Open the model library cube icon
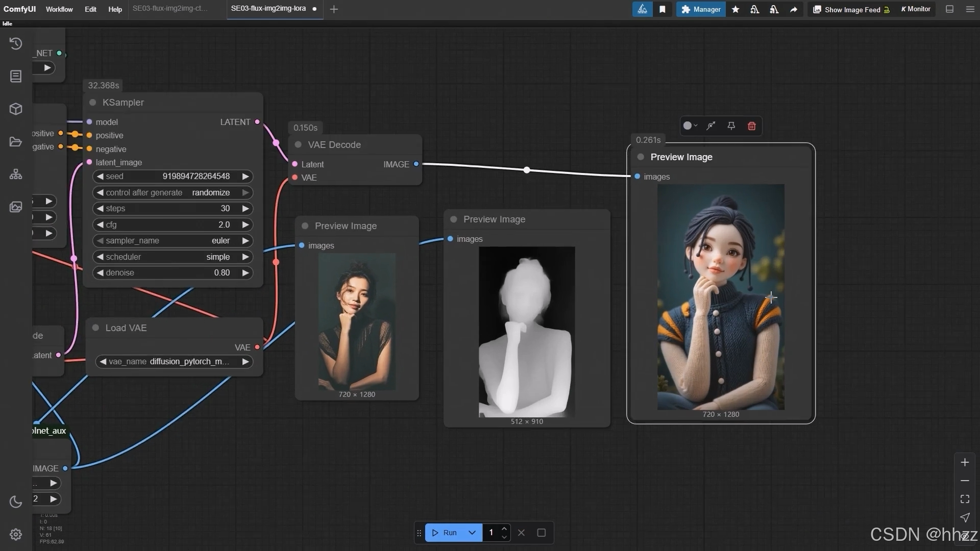The image size is (980, 551). tap(16, 109)
